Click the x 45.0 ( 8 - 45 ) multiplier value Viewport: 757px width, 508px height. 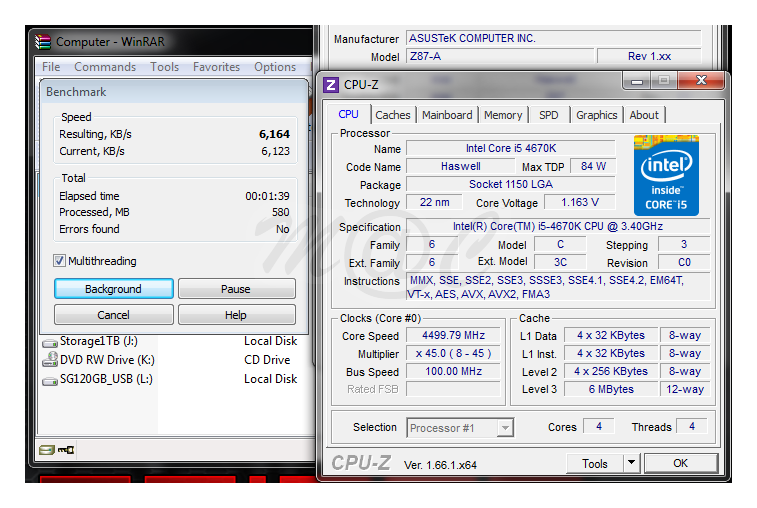453,353
